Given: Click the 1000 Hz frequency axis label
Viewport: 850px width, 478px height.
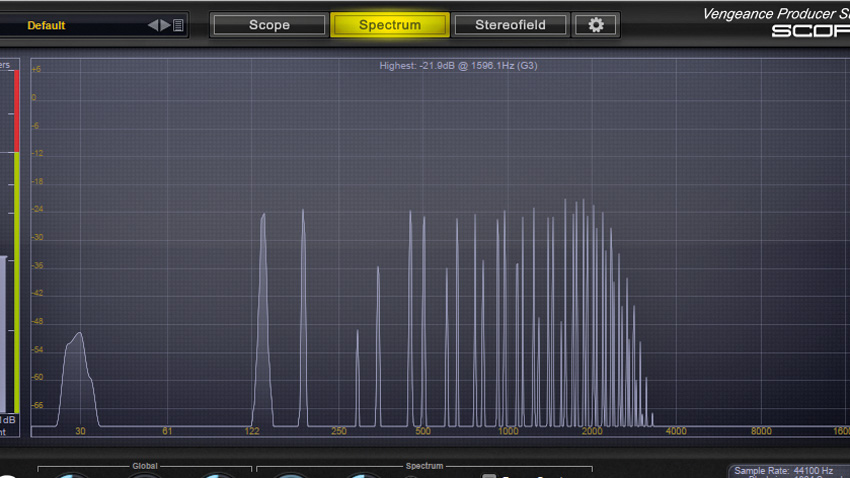Looking at the screenshot, I should pos(508,431).
